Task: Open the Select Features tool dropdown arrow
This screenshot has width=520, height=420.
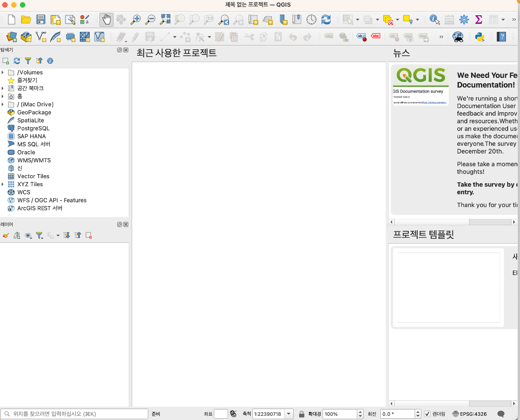Action: click(x=357, y=20)
